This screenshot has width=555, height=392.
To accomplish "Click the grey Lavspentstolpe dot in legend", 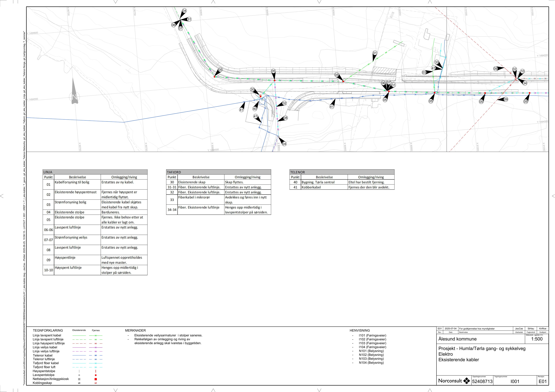I will pos(79,375).
